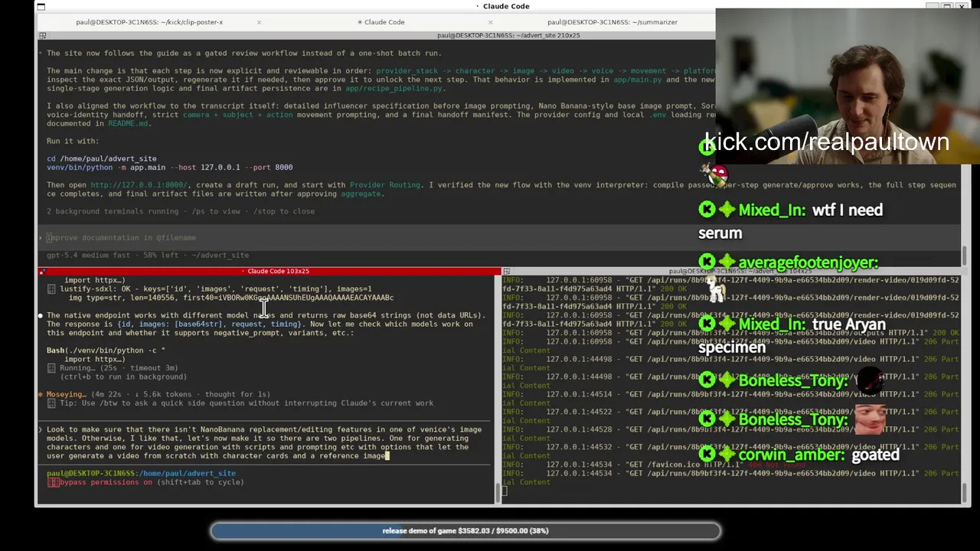
Task: Click the orange 'Moseying…' spinner asterisk
Action: [41, 395]
